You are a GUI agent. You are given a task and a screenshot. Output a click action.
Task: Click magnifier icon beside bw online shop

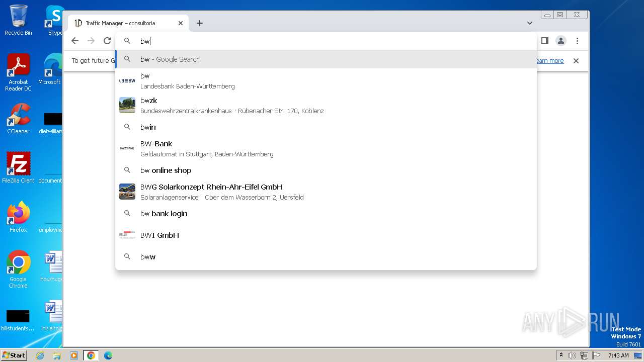(x=127, y=170)
